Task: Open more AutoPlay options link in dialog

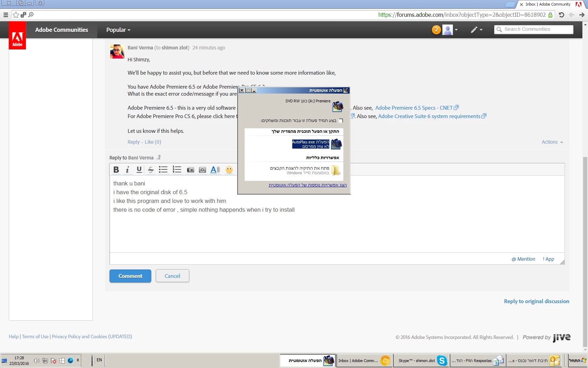Action: coord(308,185)
